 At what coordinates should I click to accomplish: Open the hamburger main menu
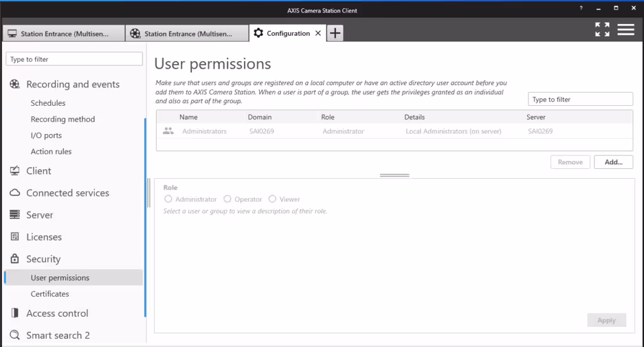(626, 30)
